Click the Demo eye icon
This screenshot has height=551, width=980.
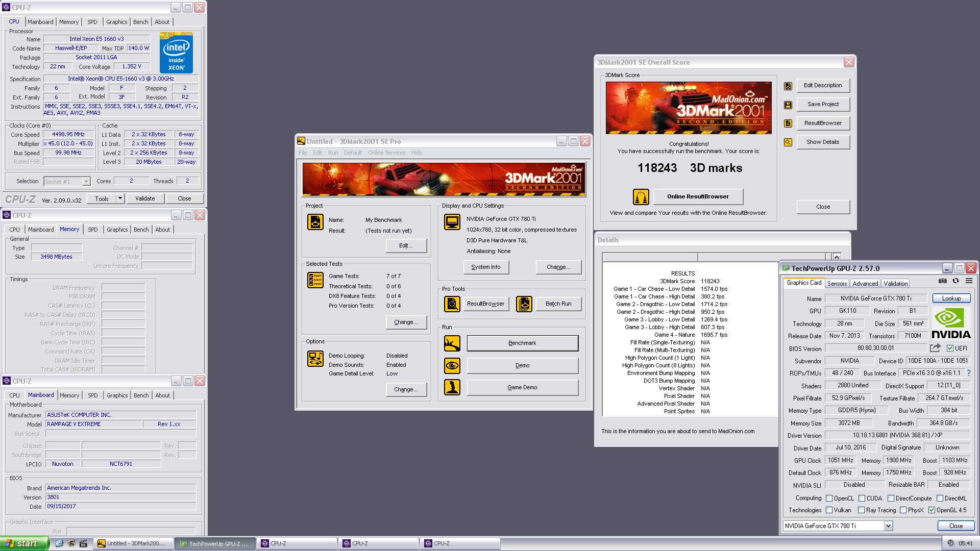(x=452, y=365)
